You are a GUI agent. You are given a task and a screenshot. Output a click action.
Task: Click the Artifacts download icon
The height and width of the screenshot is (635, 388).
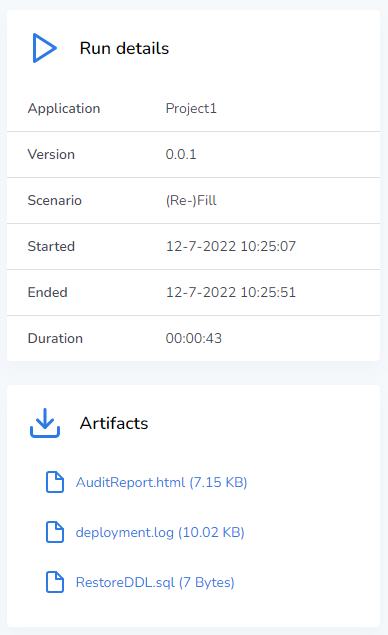[x=45, y=423]
